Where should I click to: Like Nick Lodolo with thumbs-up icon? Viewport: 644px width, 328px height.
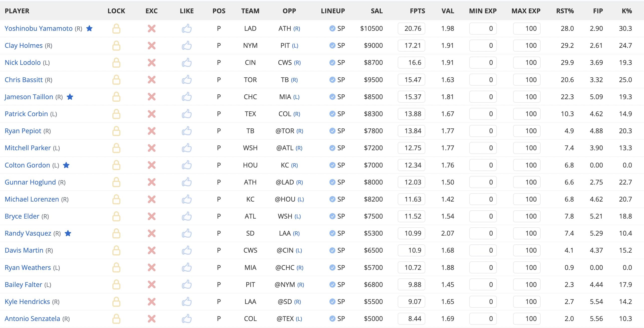187,63
